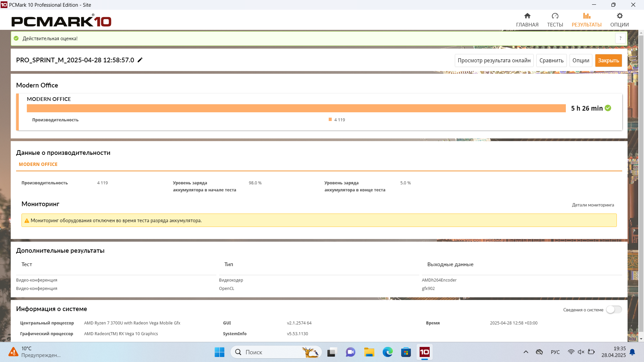Click the orange legend square beside 4 119
Screen dimensions: 644x362
point(330,120)
